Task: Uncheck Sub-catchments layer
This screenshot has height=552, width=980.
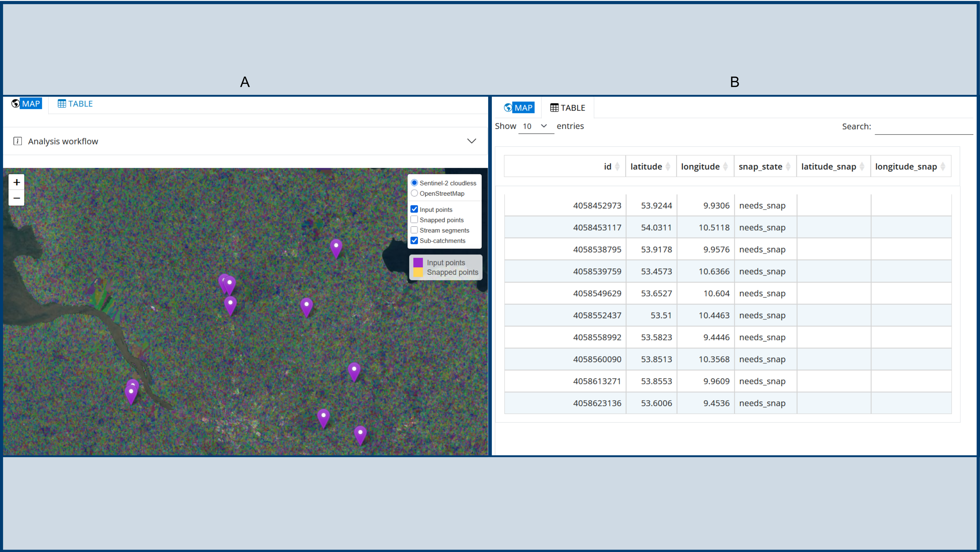Action: pyautogui.click(x=414, y=241)
